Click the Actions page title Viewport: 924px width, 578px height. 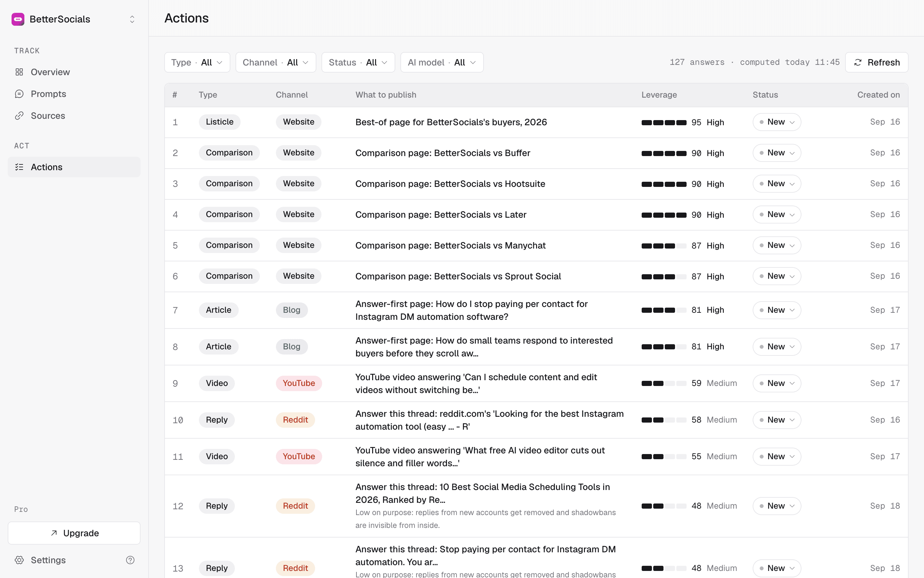pos(186,18)
